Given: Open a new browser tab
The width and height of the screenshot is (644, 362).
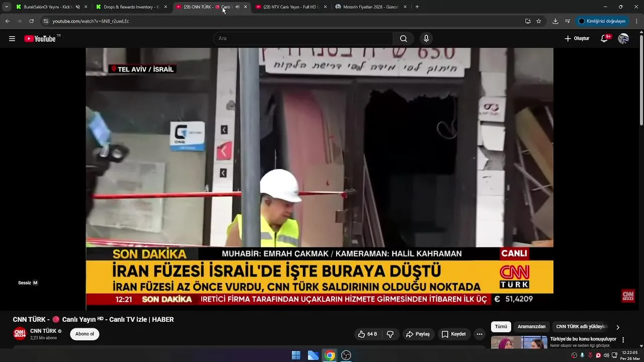Looking at the screenshot, I should click(417, 7).
